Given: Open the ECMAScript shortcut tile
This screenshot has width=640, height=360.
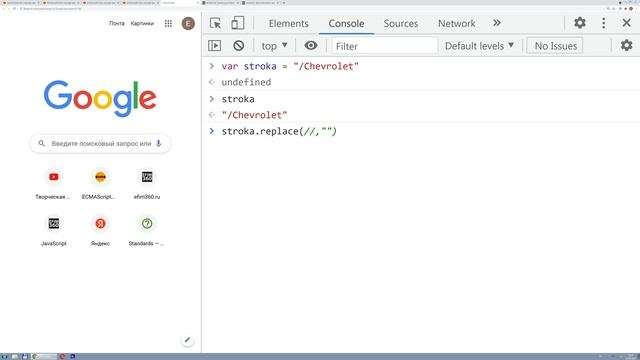Looking at the screenshot, I should (x=100, y=184).
